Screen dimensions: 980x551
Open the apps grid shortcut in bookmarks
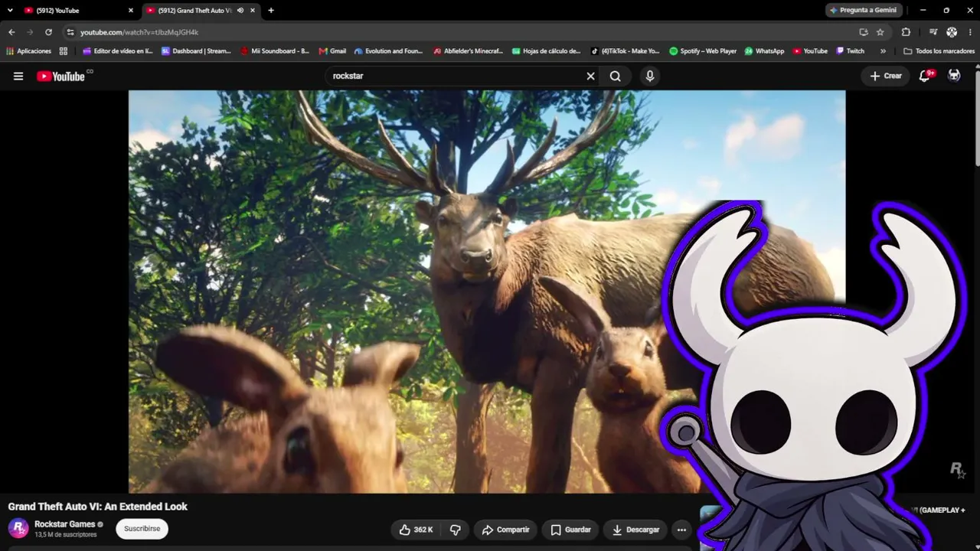pyautogui.click(x=64, y=51)
